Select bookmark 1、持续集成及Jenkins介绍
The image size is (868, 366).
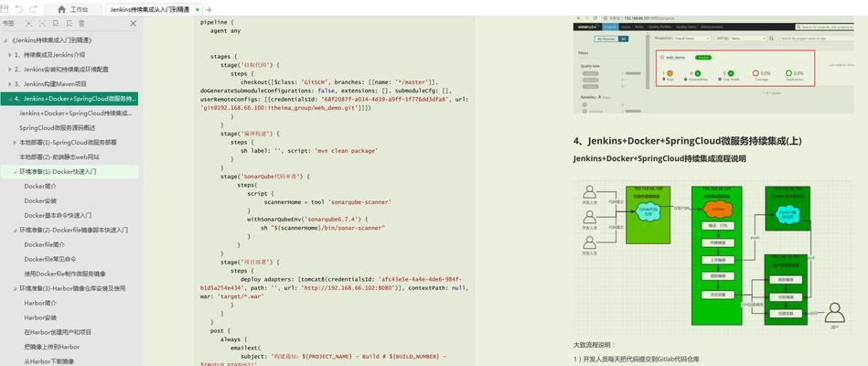(x=49, y=55)
